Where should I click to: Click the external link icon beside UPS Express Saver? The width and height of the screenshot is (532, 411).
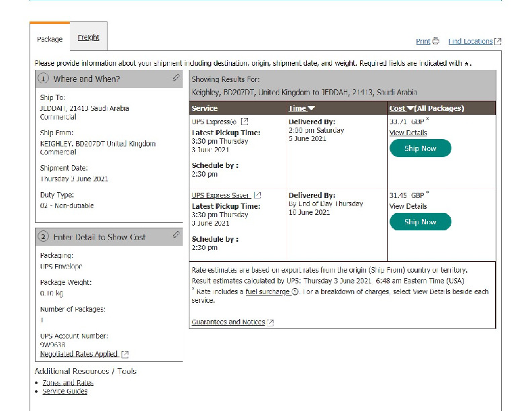pyautogui.click(x=257, y=195)
